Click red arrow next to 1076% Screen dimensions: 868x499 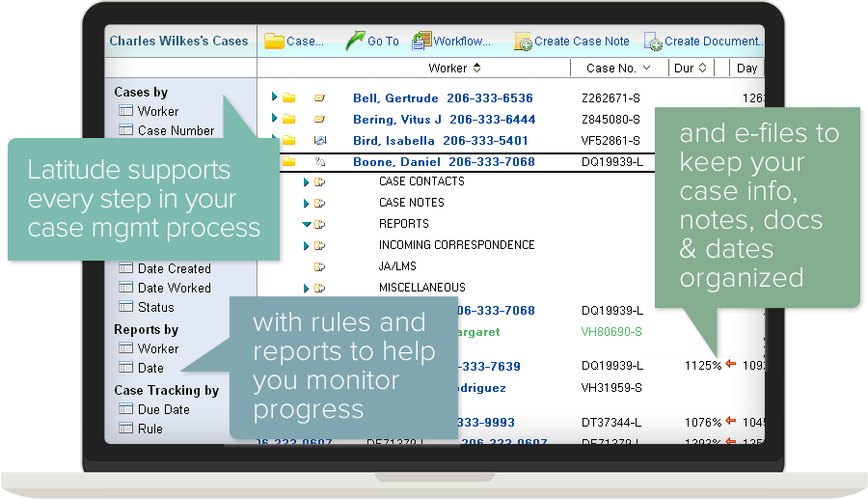point(731,421)
